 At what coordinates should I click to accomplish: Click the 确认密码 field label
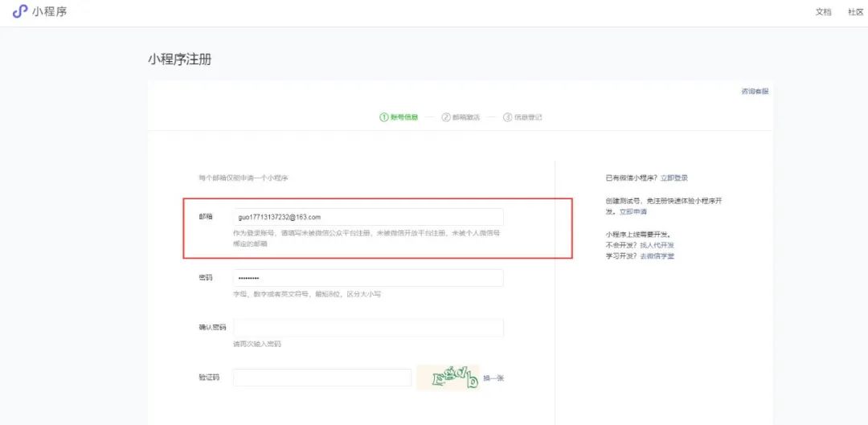click(212, 328)
